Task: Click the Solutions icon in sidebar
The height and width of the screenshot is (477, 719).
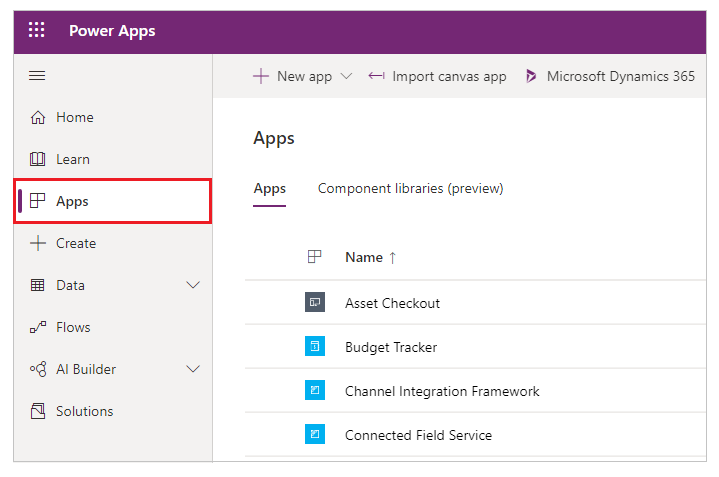Action: pos(38,411)
